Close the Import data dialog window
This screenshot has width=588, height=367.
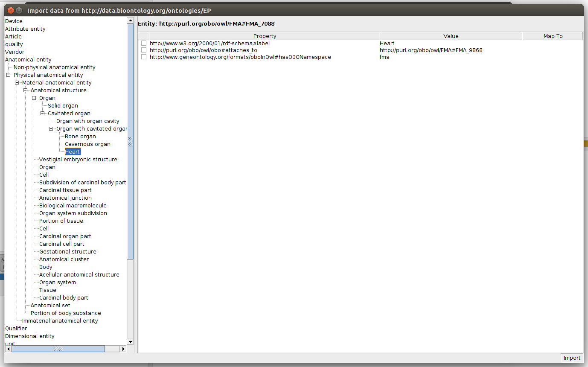pos(11,10)
